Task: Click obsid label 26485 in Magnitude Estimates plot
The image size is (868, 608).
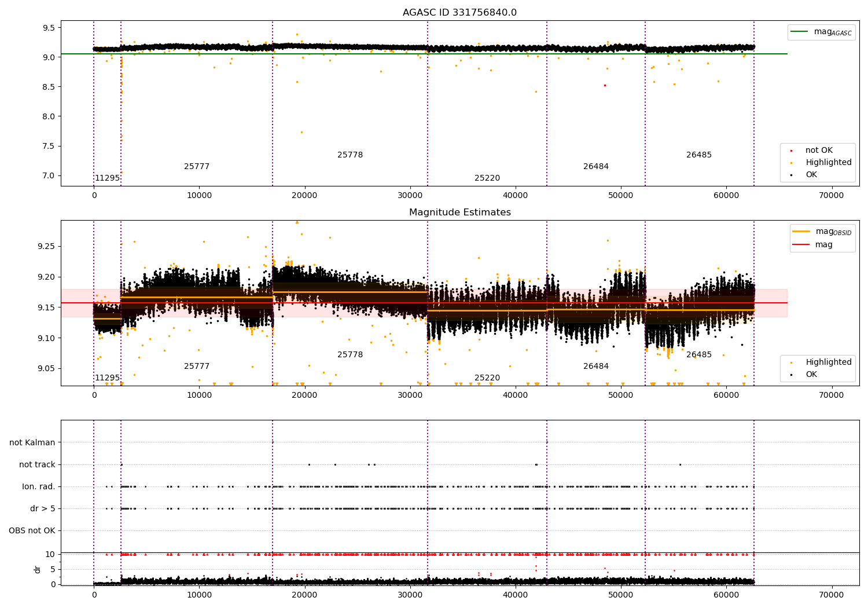Action: (699, 355)
